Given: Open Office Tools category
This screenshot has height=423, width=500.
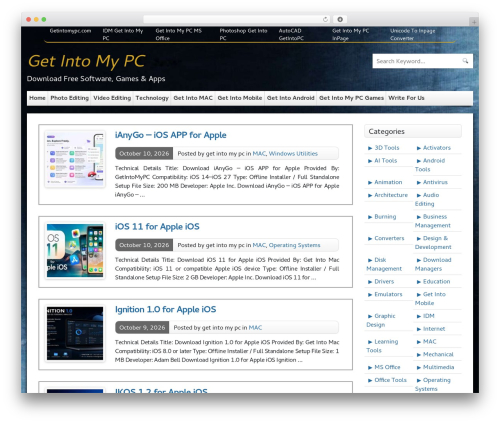Looking at the screenshot, I should point(390,380).
